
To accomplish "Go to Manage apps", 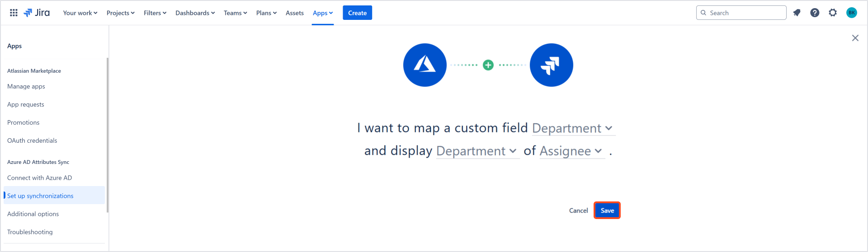I will click(26, 86).
